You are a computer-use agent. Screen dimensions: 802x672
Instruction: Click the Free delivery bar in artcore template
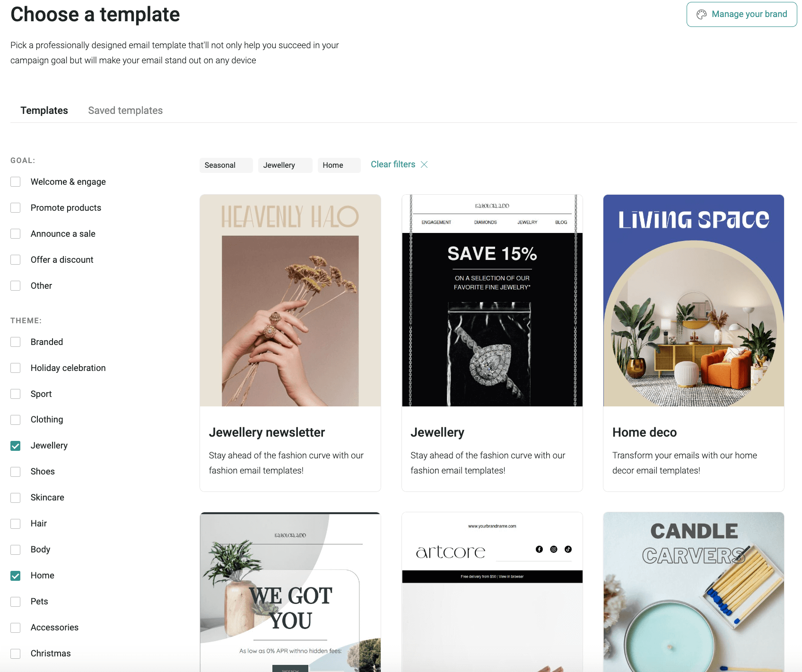[x=492, y=577]
